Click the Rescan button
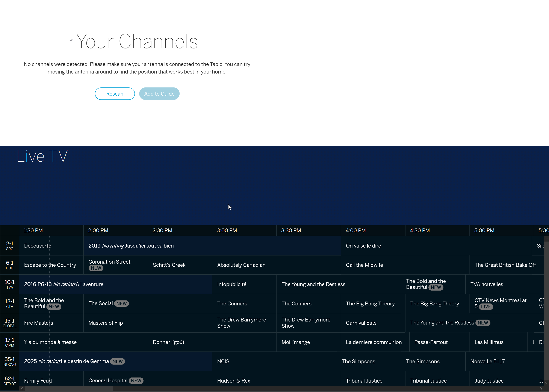 [115, 94]
